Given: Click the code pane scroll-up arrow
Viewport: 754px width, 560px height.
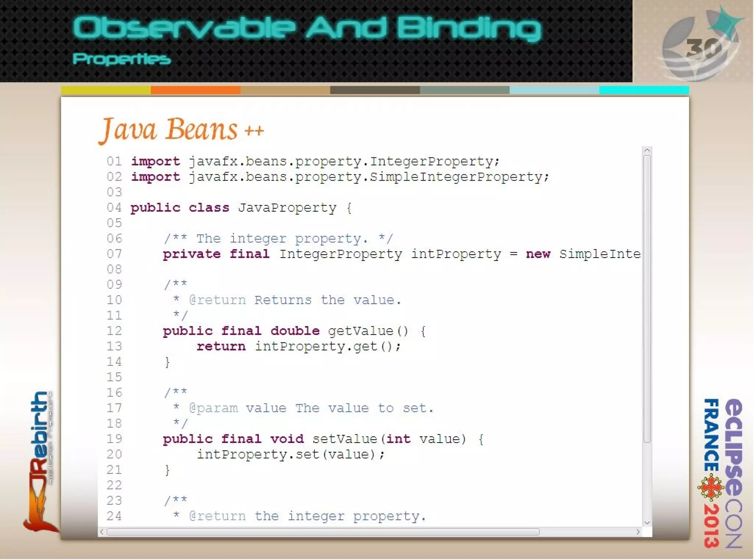Looking at the screenshot, I should [x=647, y=150].
